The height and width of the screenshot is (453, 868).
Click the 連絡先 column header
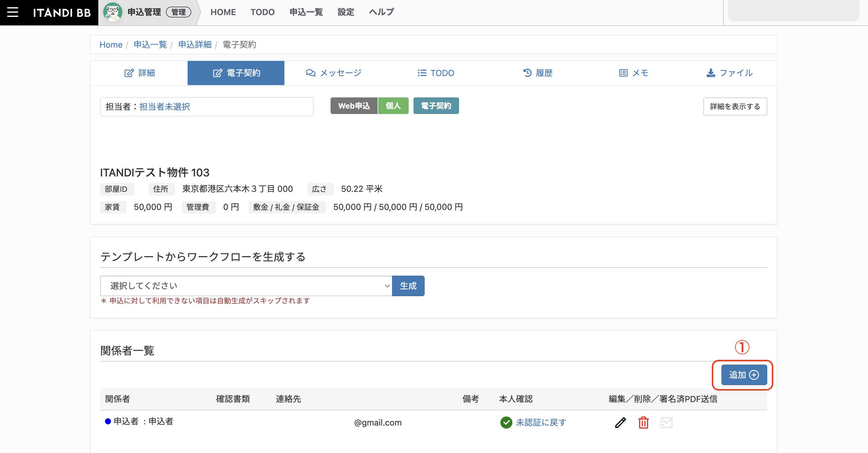[x=288, y=399]
